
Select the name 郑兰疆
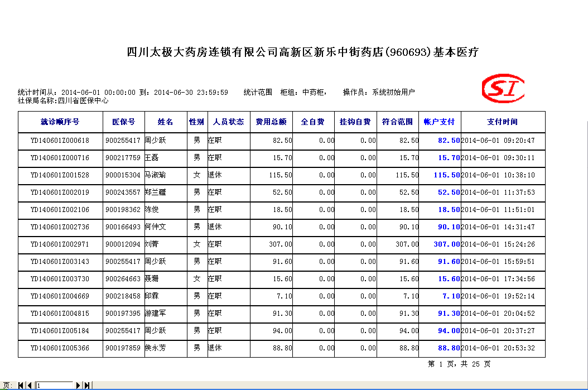click(155, 192)
